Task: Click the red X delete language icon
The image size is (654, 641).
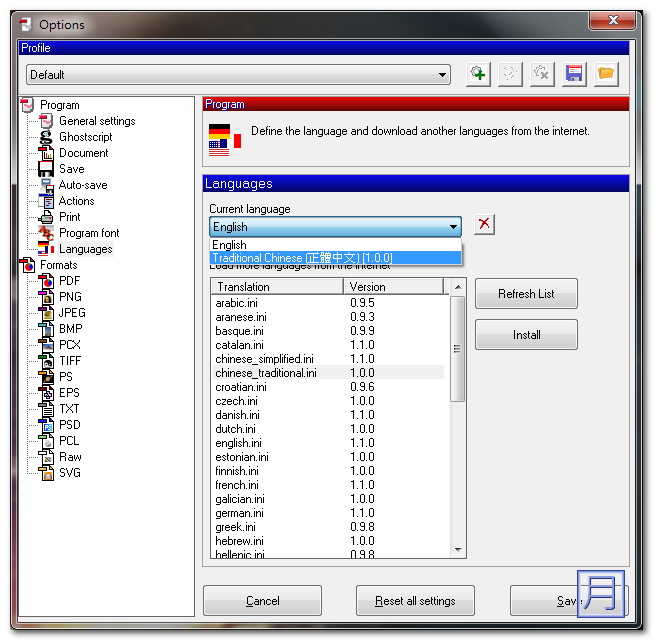Action: (484, 224)
